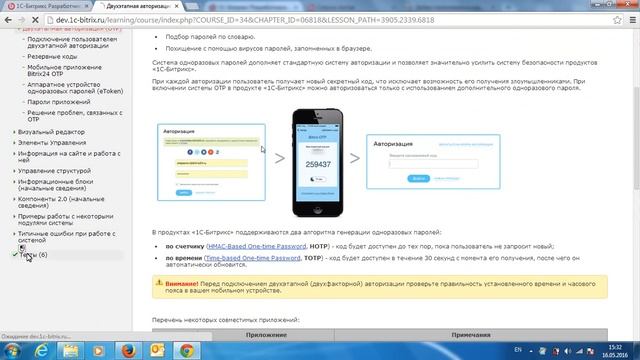This screenshot has height=360, width=640.
Task: Click the warning icon in the yellow notice
Action: [x=159, y=282]
